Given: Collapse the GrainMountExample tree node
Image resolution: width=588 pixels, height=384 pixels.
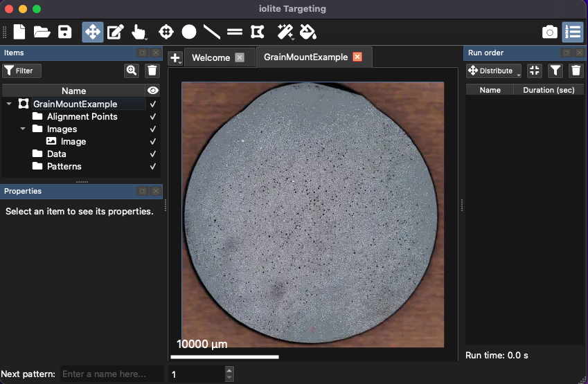Looking at the screenshot, I should pos(9,104).
